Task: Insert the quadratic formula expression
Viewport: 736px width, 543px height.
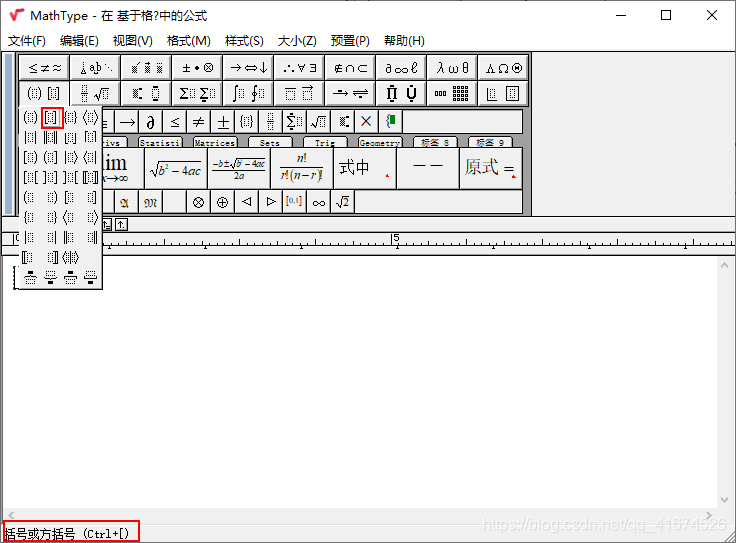Action: pyautogui.click(x=239, y=169)
